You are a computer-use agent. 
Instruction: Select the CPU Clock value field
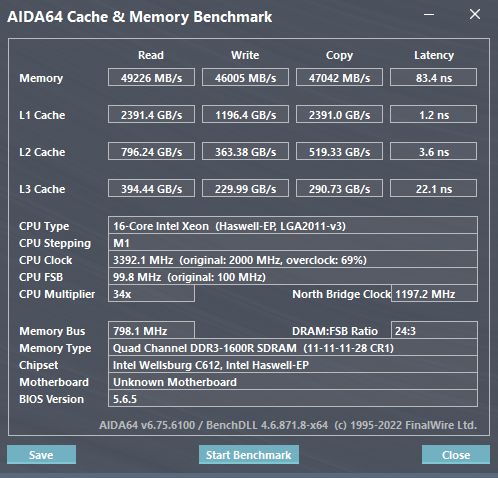coord(293,259)
